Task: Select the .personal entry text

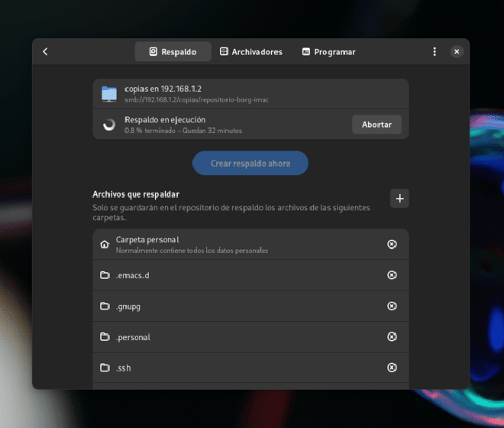Action: click(x=133, y=338)
